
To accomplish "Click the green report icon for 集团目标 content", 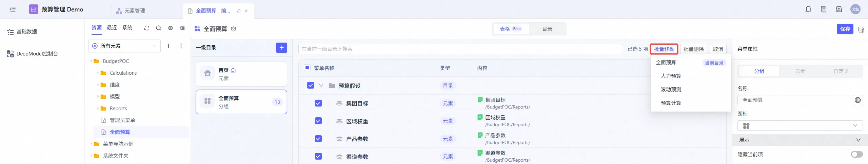I will (480, 100).
